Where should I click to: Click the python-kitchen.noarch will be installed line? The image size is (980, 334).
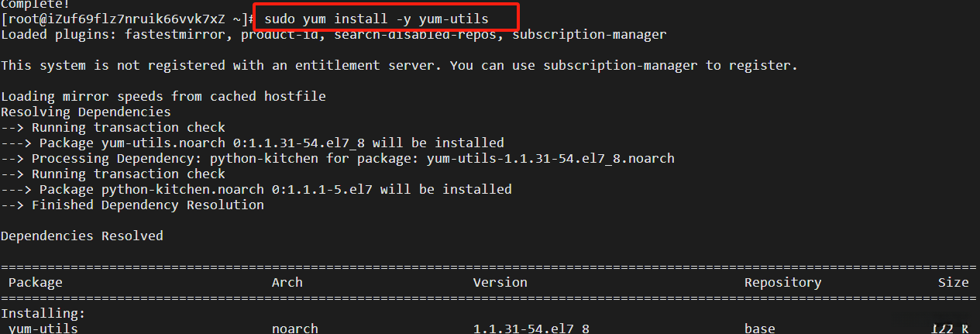256,189
